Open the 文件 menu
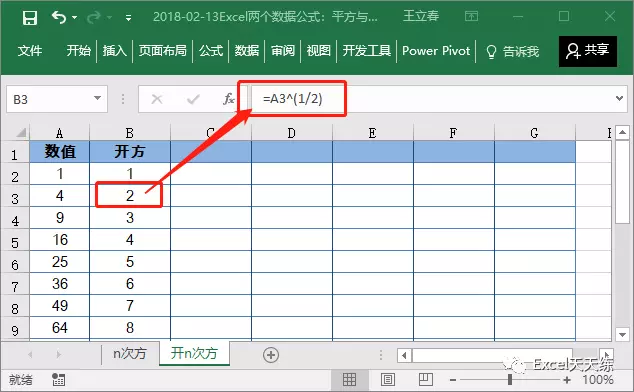 coord(30,51)
